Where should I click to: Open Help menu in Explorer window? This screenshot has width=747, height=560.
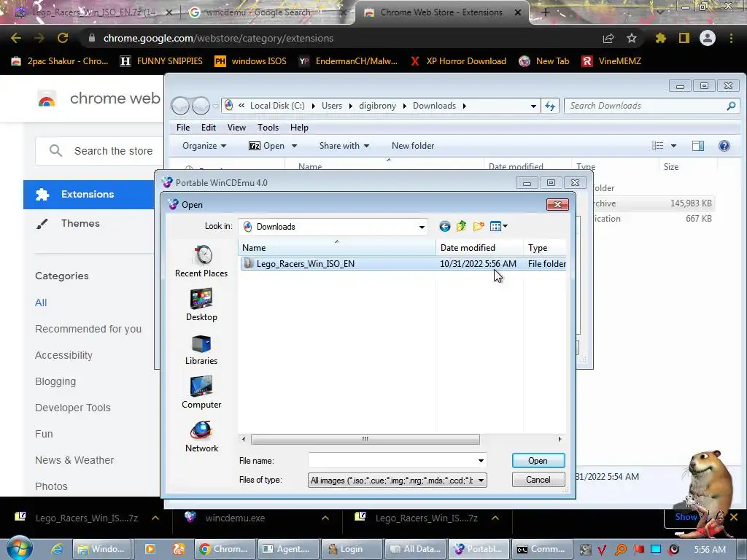(x=299, y=128)
